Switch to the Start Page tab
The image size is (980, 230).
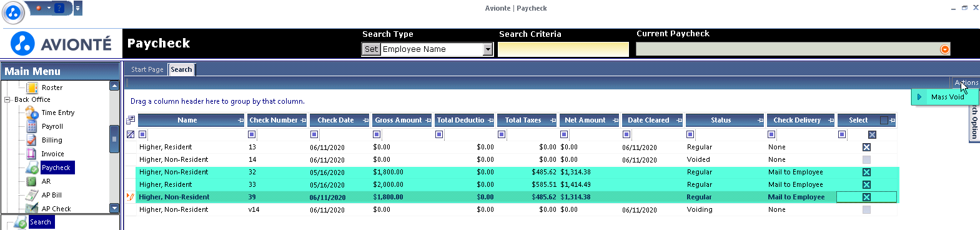147,69
